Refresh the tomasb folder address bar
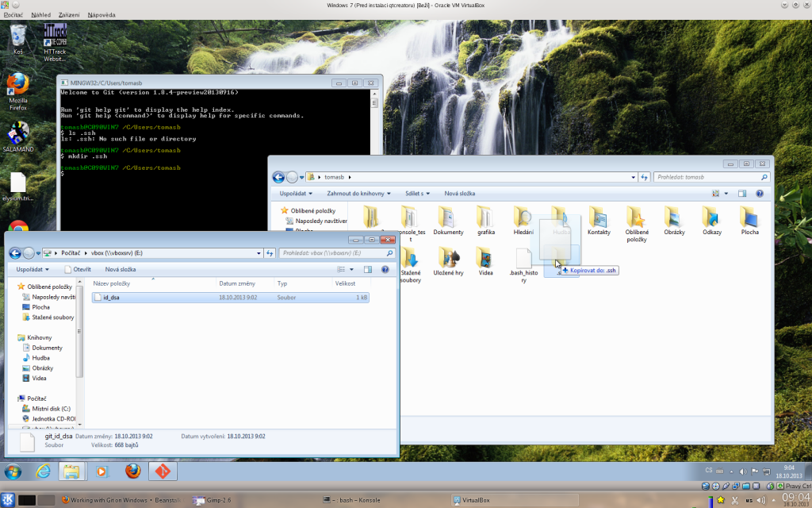 [x=644, y=177]
